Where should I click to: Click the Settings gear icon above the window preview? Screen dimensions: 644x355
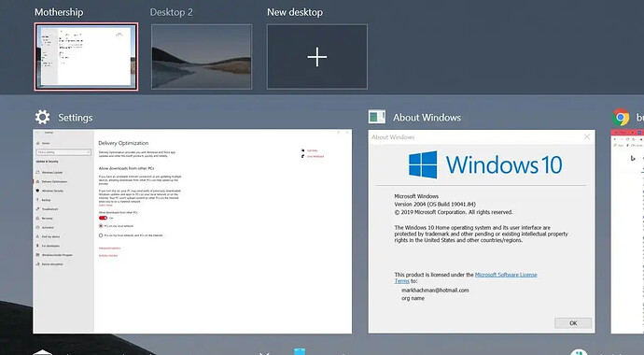(x=42, y=117)
